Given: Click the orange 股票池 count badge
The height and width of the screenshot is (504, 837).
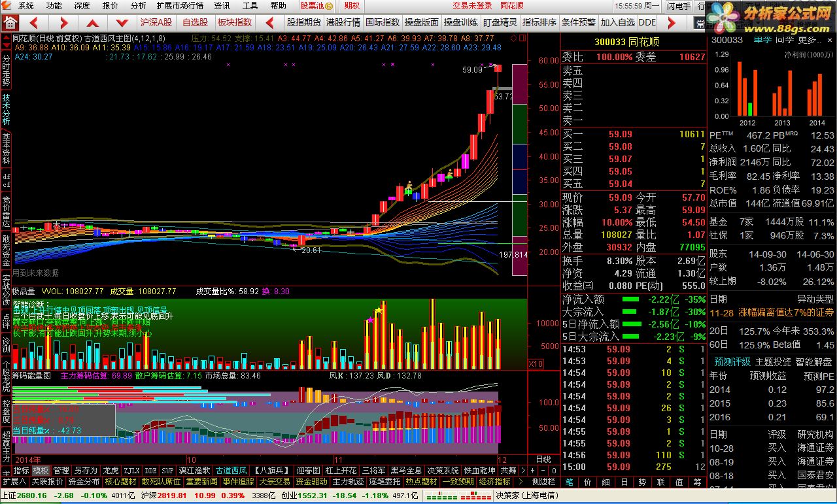Looking at the screenshot, I should tap(329, 6).
